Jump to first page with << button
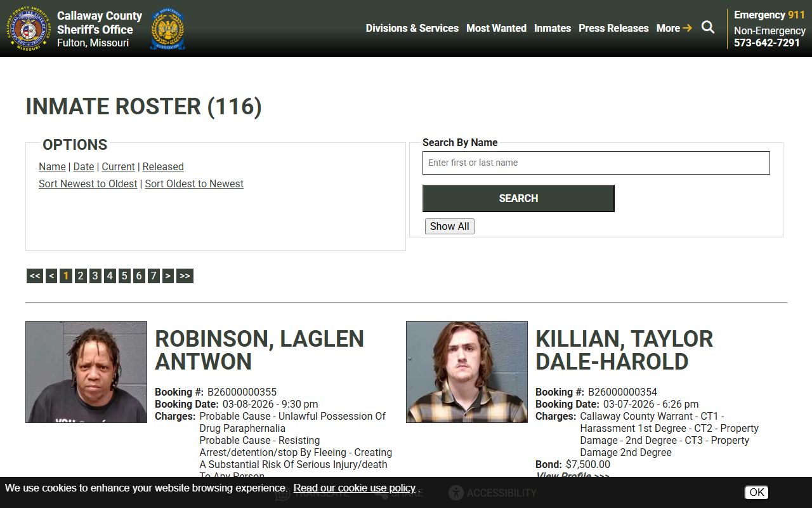The image size is (812, 508). pyautogui.click(x=35, y=276)
